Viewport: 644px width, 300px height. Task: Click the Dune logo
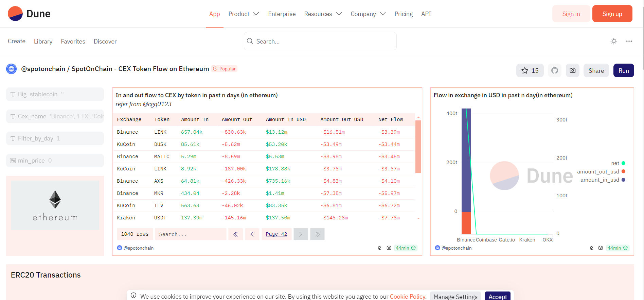point(29,14)
